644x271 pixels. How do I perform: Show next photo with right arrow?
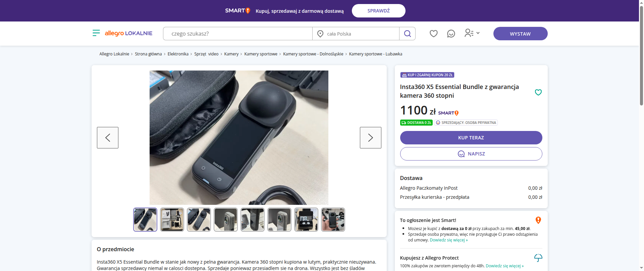[x=371, y=138]
